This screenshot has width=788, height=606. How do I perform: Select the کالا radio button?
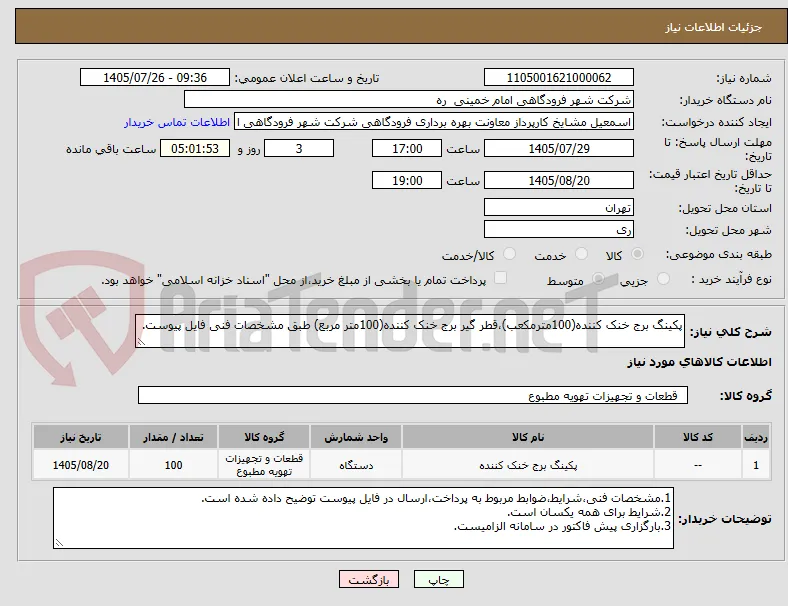click(x=637, y=254)
